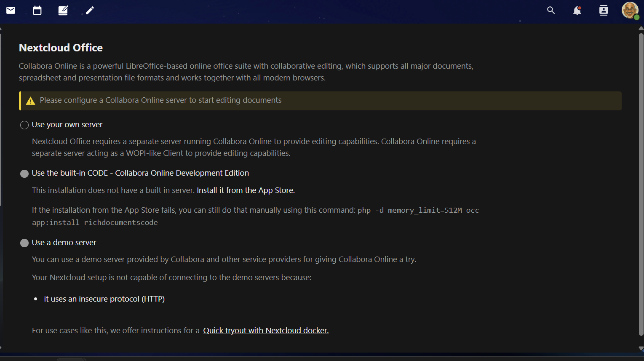Open the Calendar app icon

coord(37,11)
